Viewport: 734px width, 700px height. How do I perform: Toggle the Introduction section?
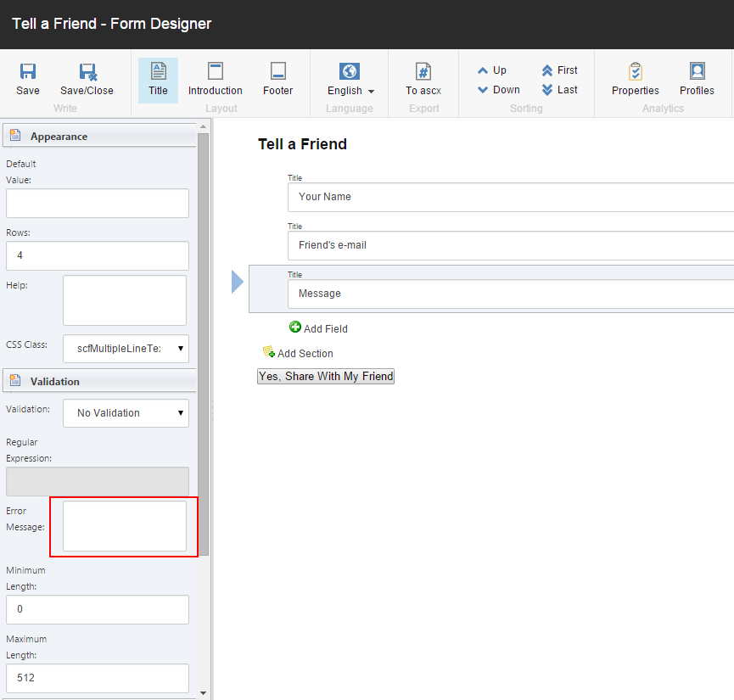(215, 79)
